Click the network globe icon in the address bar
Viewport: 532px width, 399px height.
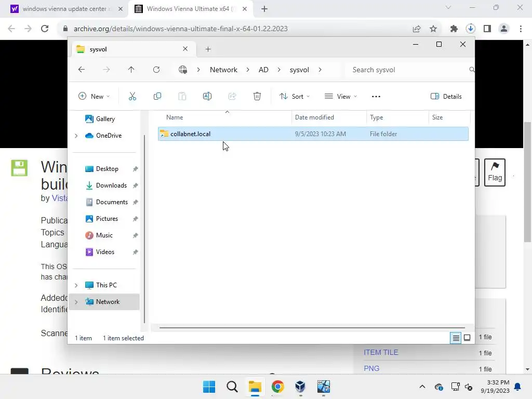182,70
